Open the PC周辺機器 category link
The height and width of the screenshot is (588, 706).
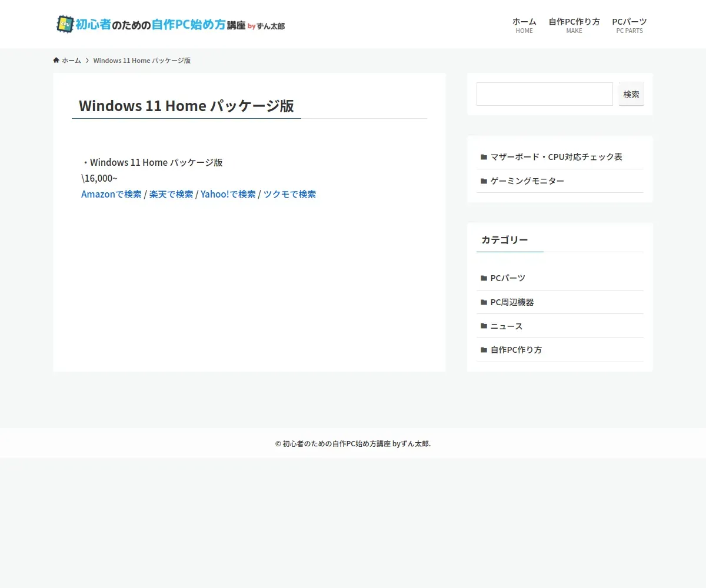[560, 302]
